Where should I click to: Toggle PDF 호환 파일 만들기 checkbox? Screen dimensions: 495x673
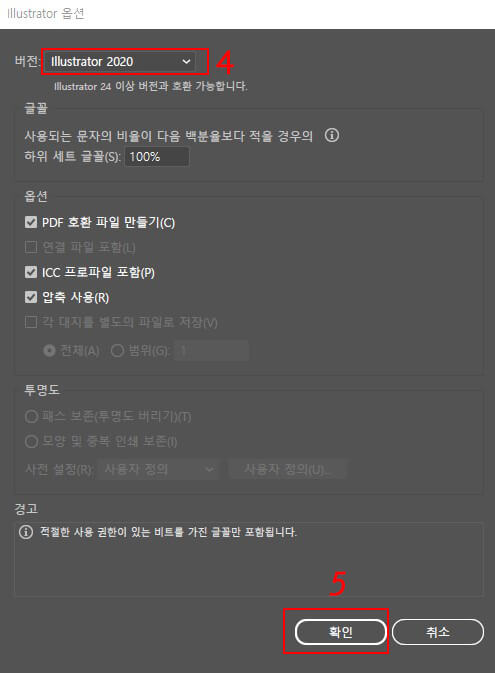pos(31,222)
